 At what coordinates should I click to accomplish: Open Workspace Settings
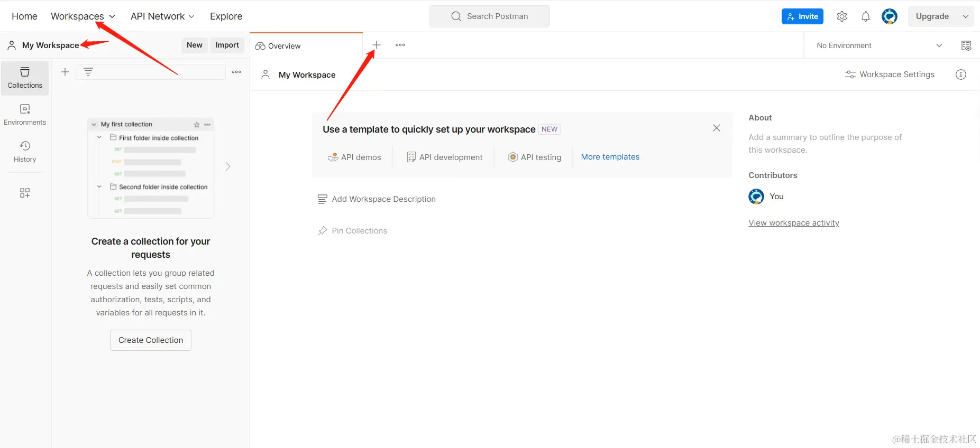pyautogui.click(x=890, y=74)
